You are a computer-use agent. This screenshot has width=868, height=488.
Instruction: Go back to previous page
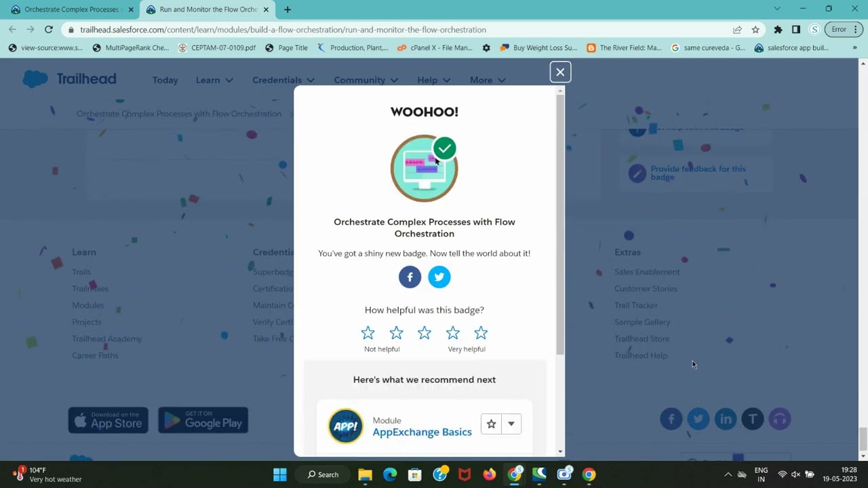click(12, 29)
